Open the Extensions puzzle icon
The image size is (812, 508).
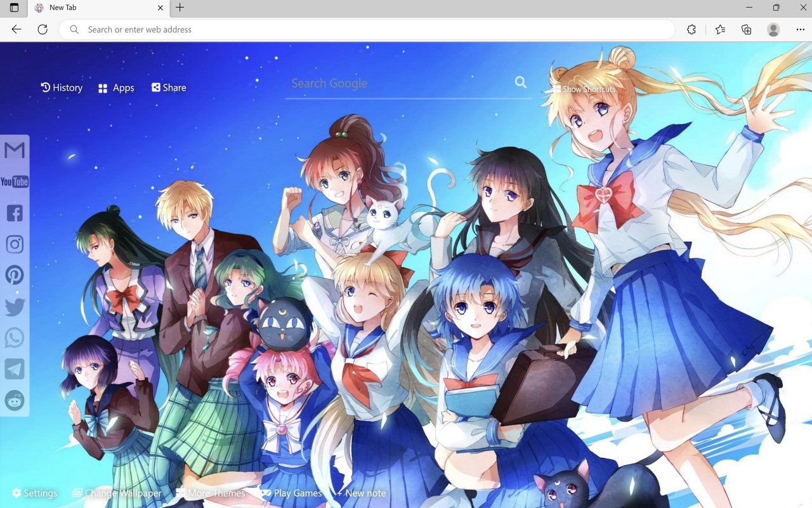(691, 29)
